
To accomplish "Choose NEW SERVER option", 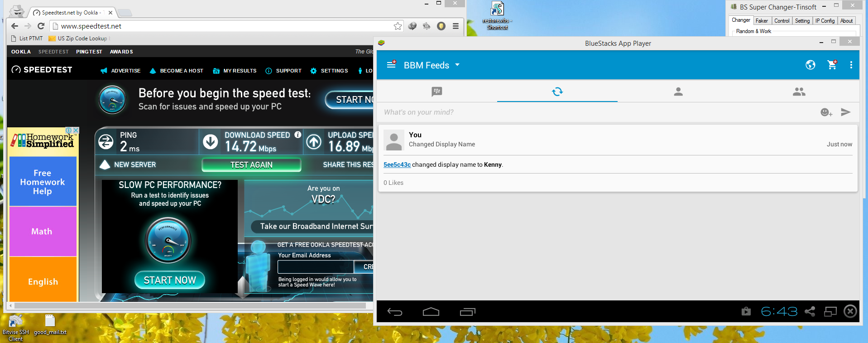I will point(128,164).
